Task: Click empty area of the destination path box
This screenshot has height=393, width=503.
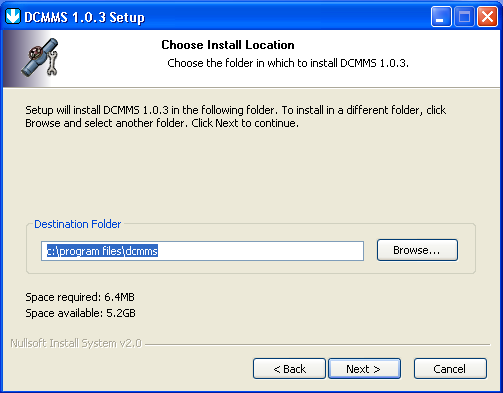Action: tap(261, 251)
